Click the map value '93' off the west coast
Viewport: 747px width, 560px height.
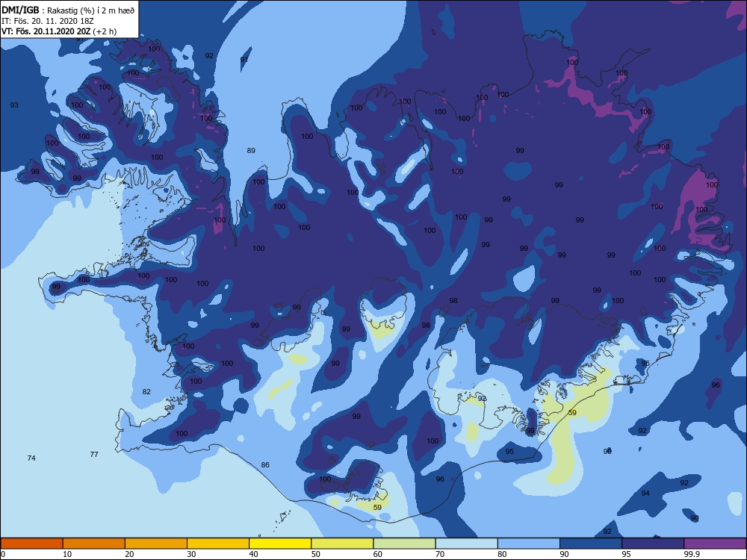click(14, 105)
